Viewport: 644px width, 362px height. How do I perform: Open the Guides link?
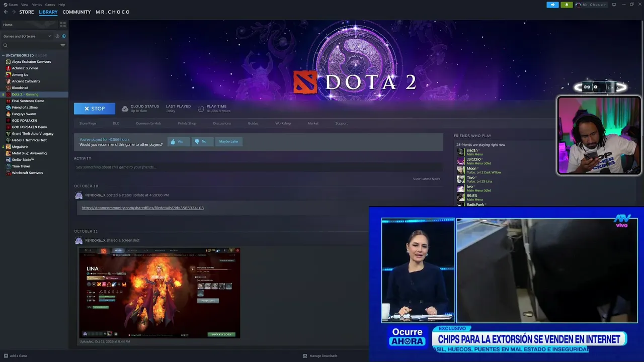click(253, 123)
